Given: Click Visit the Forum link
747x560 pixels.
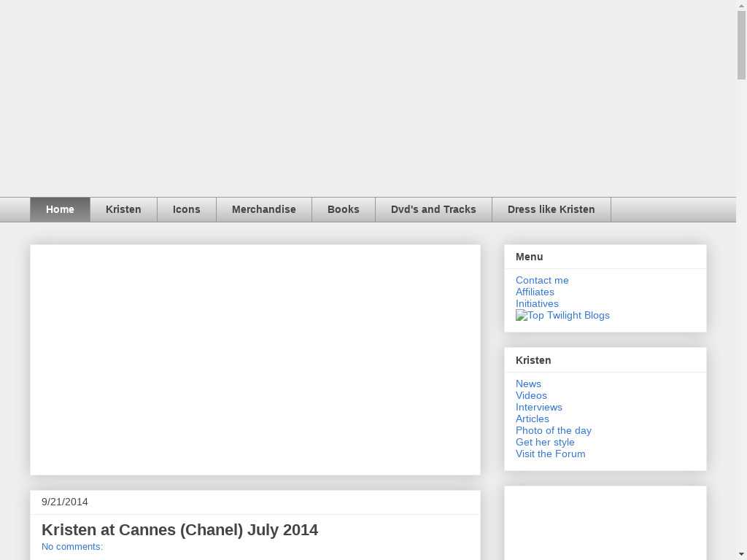Looking at the screenshot, I should (x=550, y=454).
